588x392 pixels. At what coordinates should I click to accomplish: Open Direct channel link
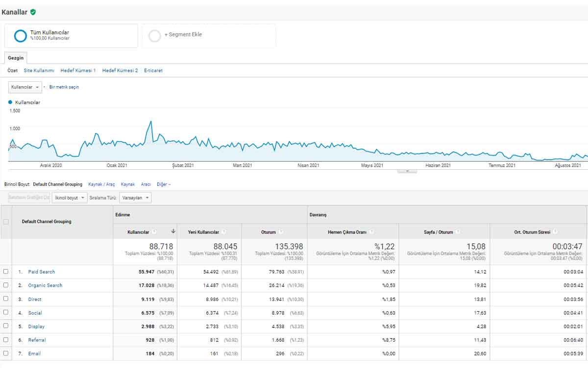pos(35,299)
